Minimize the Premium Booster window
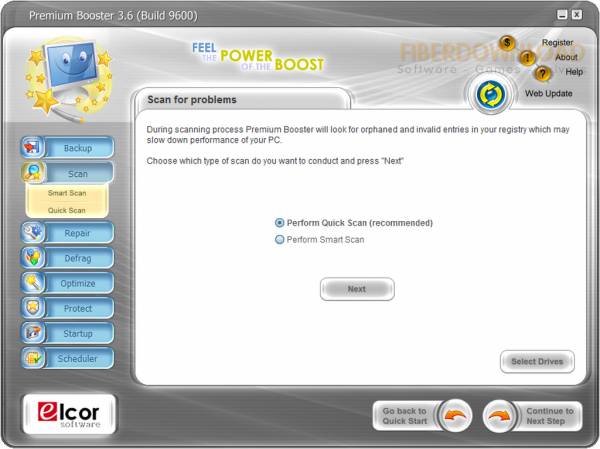Screen dimensions: 600x449 pyautogui.click(x=562, y=15)
